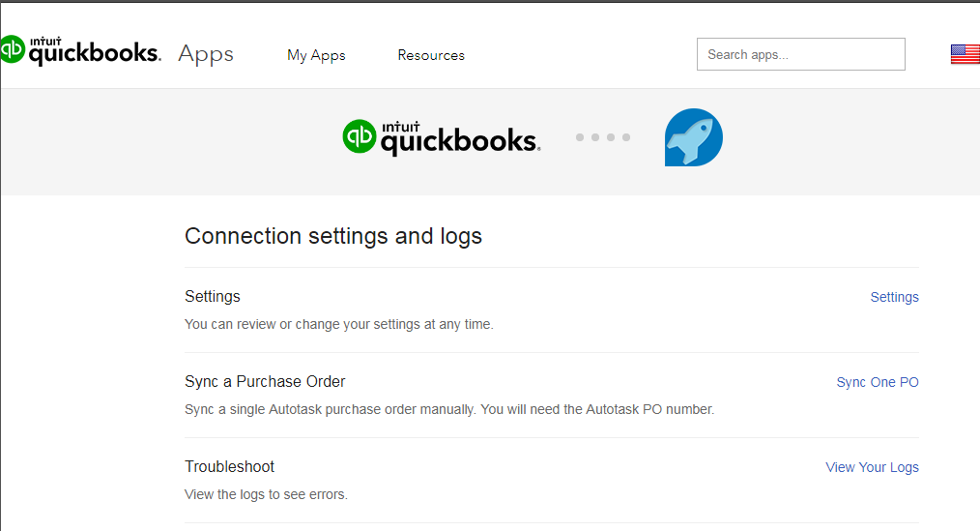Click the Connection settings and logs heading

click(x=333, y=236)
